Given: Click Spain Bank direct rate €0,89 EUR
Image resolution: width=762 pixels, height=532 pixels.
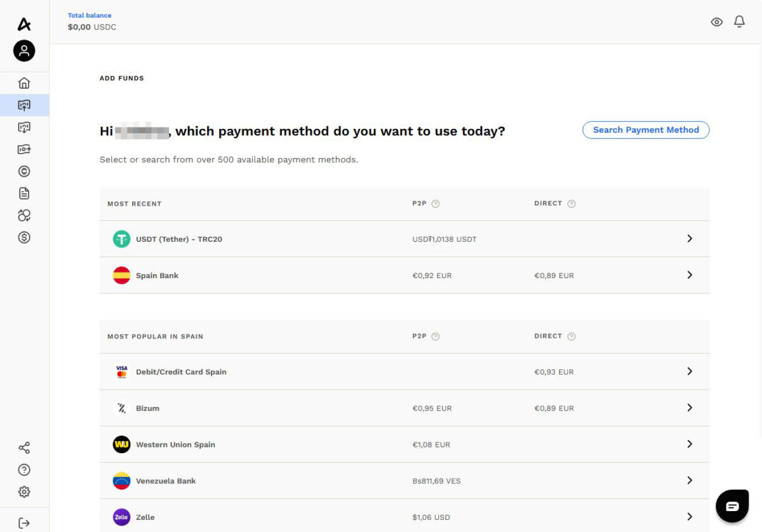Looking at the screenshot, I should coord(554,276).
